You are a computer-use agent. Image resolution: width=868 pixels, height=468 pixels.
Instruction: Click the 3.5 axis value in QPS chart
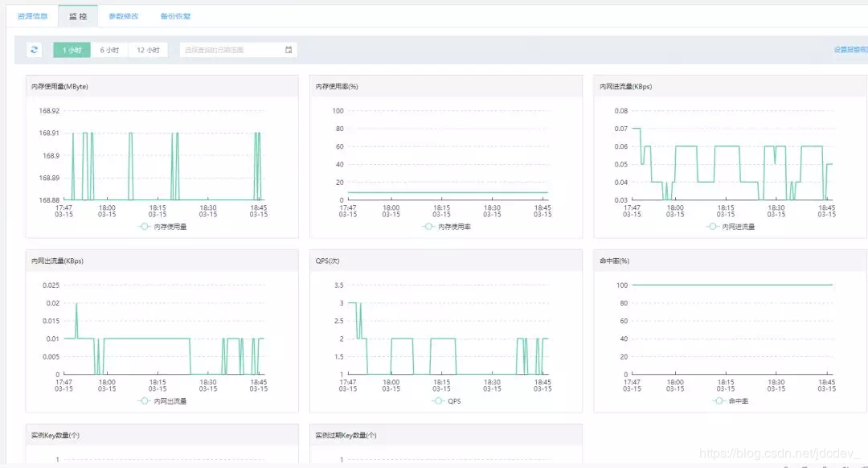coord(339,285)
